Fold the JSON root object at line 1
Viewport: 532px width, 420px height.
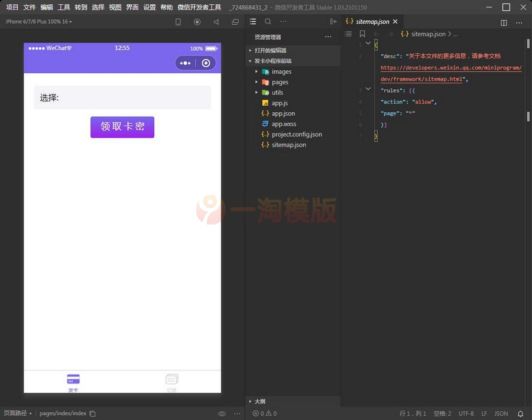click(368, 43)
